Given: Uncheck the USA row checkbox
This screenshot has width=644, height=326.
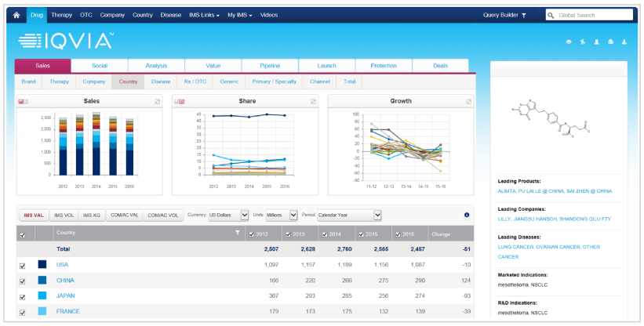Looking at the screenshot, I should [22, 266].
